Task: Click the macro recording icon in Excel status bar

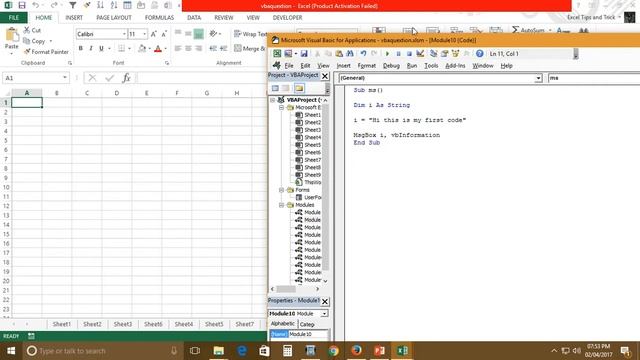Action: point(31,336)
